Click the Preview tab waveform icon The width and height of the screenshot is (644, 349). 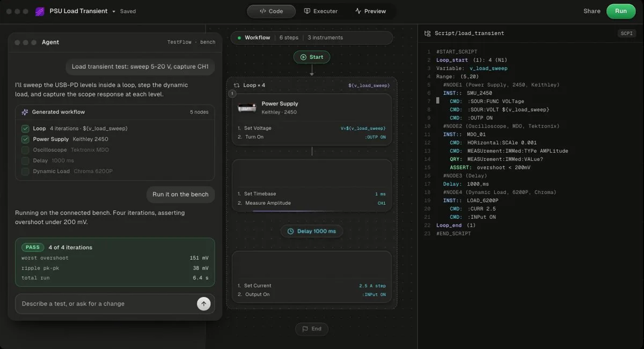(358, 11)
